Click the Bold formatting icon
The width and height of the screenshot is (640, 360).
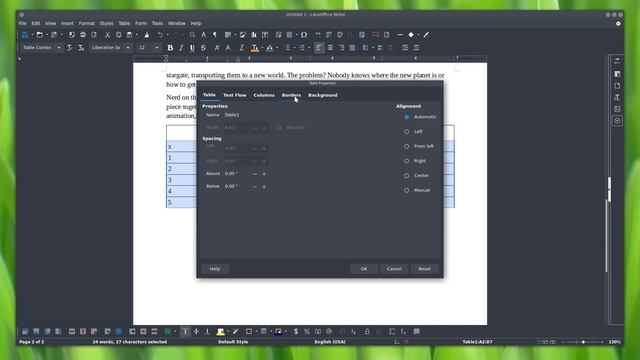point(170,48)
